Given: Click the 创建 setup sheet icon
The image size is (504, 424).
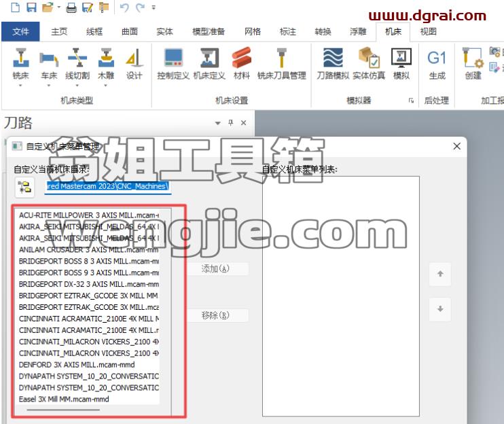Looking at the screenshot, I should (x=473, y=64).
